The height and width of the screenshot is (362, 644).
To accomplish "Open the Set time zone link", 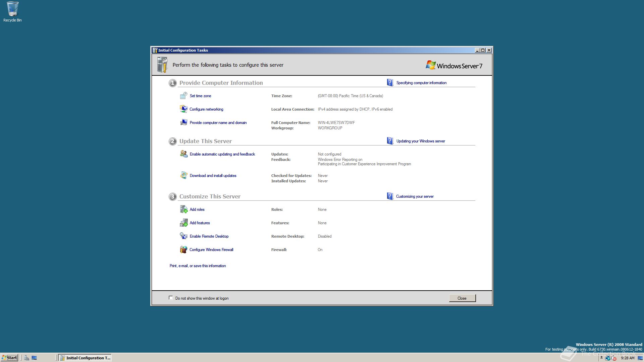I will 200,96.
